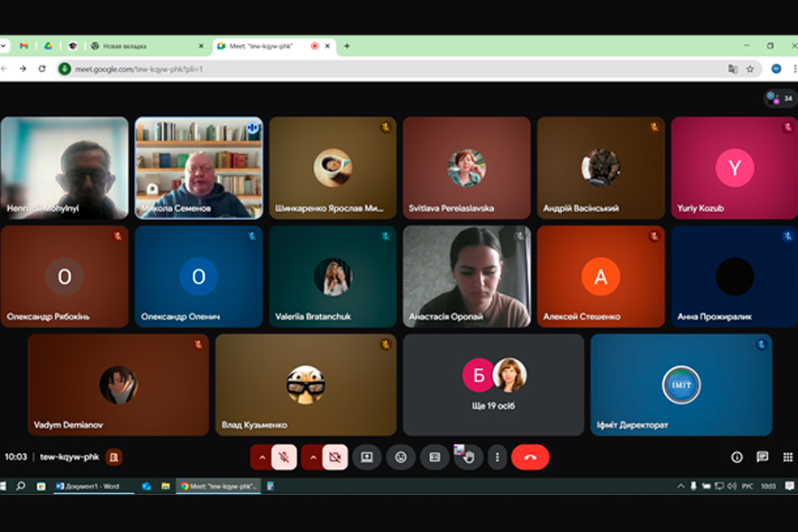Turn on the camera in Meet
Screen dimensions: 798x532
(x=335, y=458)
